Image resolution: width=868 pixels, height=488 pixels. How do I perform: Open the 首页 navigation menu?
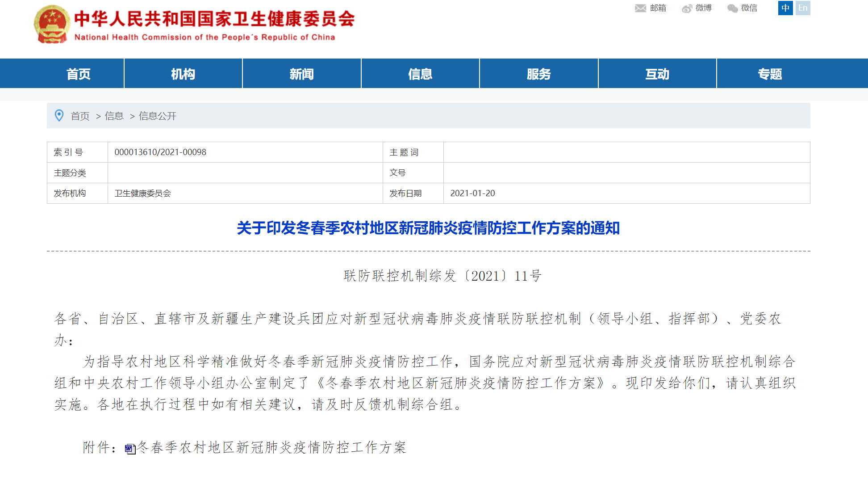pyautogui.click(x=79, y=74)
